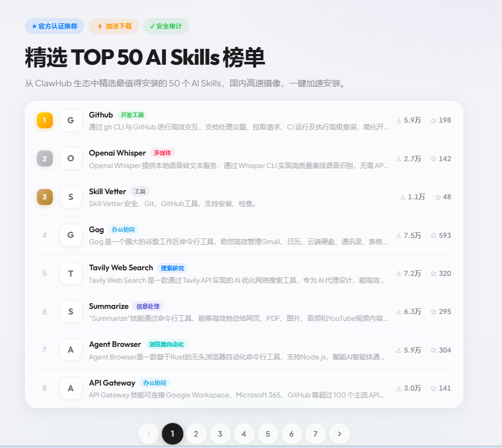
Task: Click the 官方认证推荐 badge
Action: [55, 26]
